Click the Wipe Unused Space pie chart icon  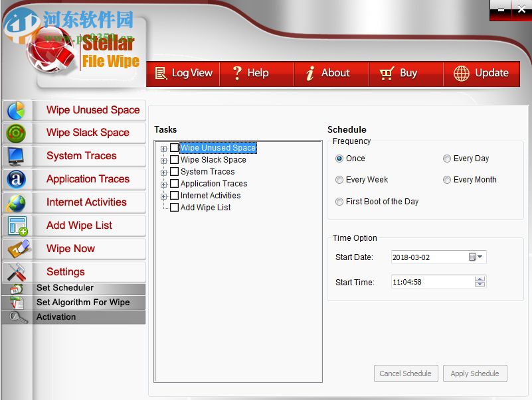tap(16, 111)
